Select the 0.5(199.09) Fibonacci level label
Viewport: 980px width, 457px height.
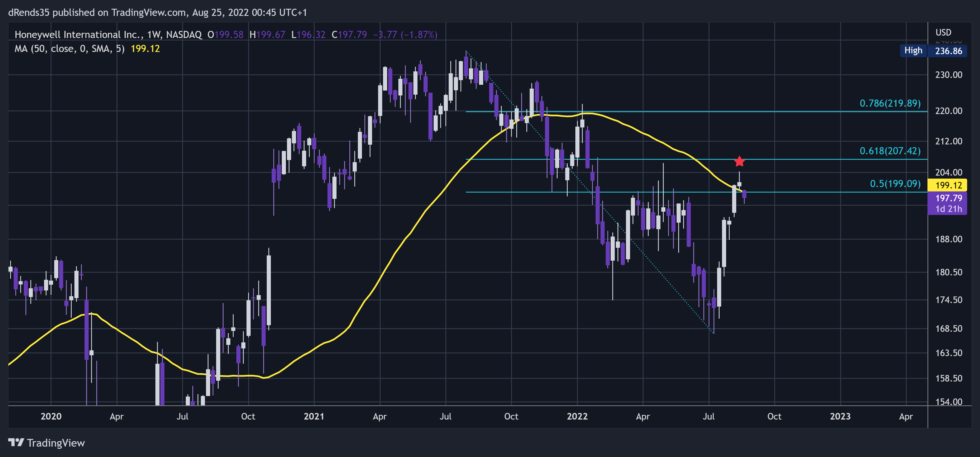895,184
